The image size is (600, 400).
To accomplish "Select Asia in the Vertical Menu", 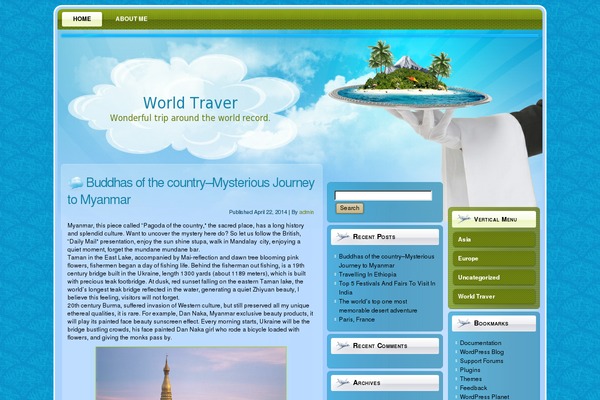I will [494, 240].
